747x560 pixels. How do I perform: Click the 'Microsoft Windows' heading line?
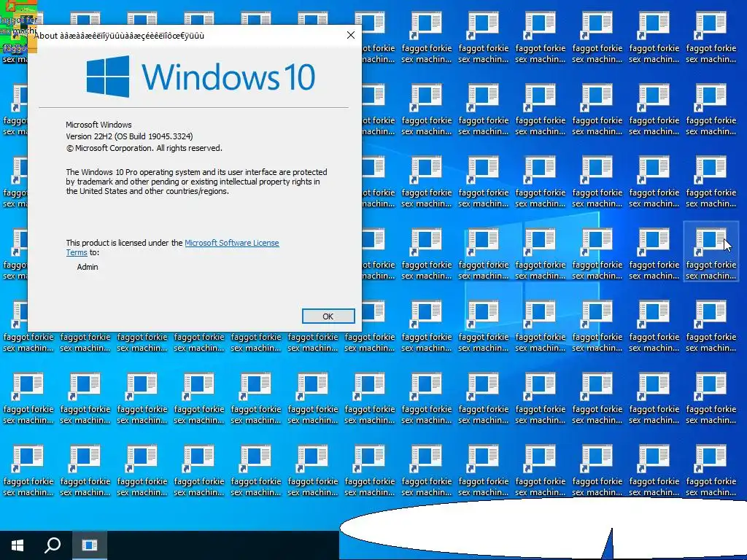tap(98, 125)
